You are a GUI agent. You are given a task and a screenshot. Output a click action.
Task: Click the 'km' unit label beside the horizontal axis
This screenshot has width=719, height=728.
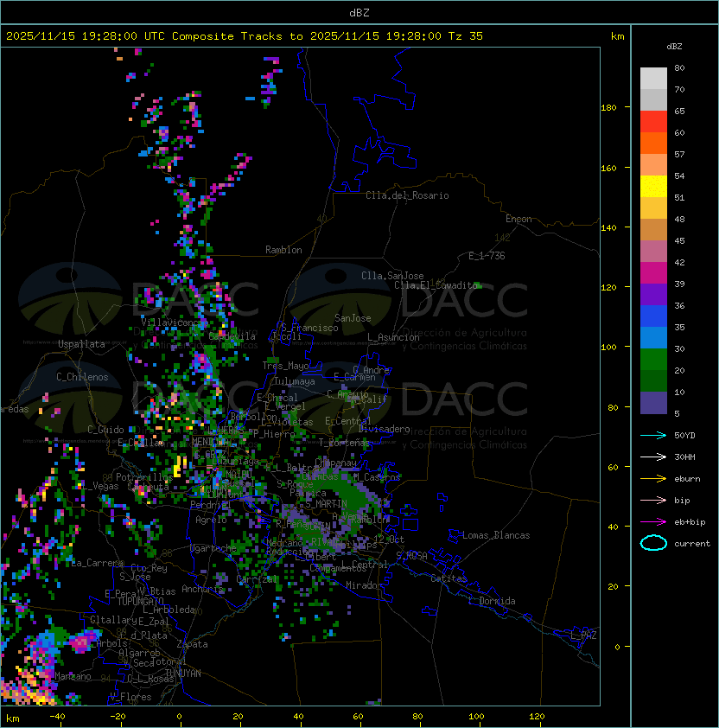pyautogui.click(x=13, y=718)
